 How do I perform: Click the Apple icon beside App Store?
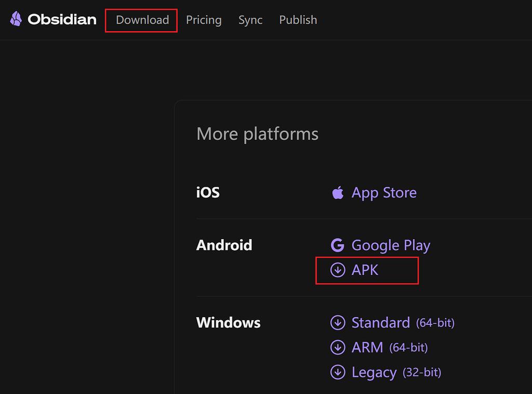point(338,192)
